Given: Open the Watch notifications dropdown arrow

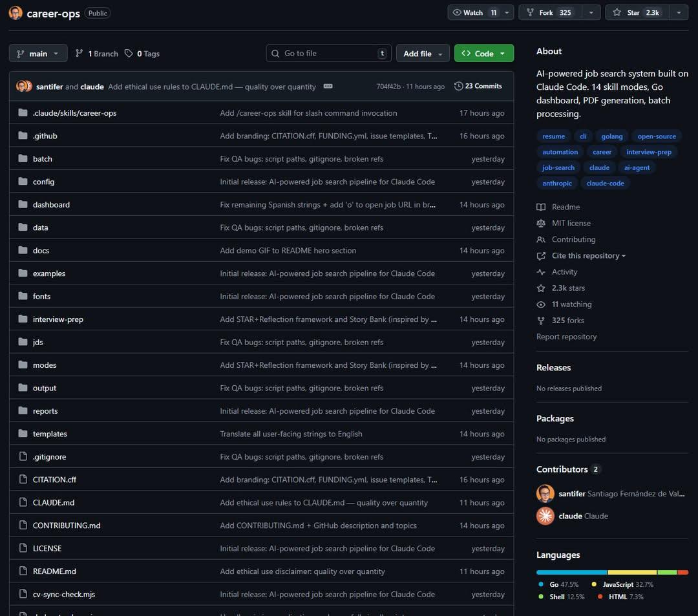Looking at the screenshot, I should pyautogui.click(x=507, y=12).
